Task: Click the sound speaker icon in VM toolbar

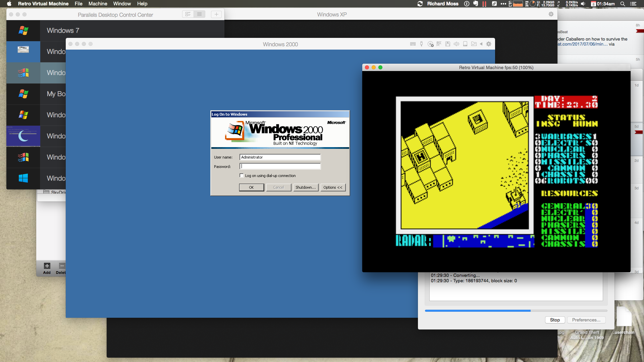Action: pos(456,44)
